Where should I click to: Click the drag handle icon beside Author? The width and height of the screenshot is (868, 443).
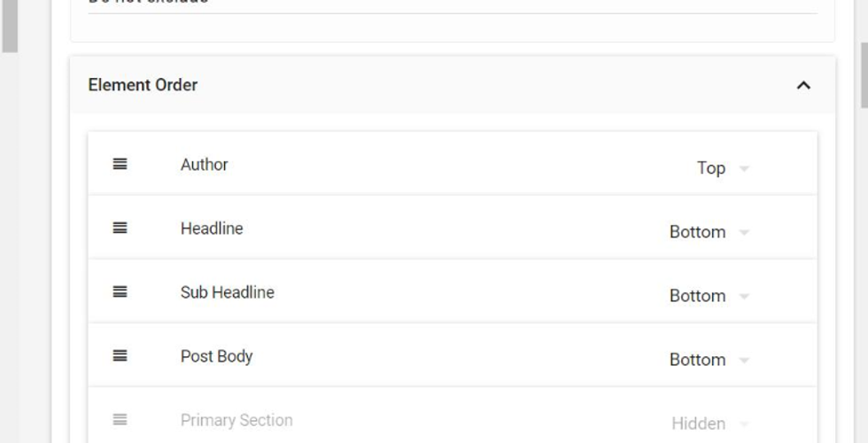point(120,164)
